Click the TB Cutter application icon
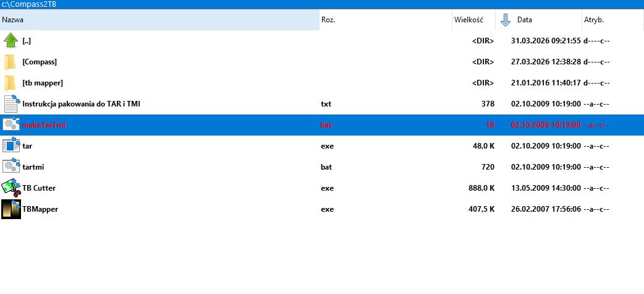 click(11, 188)
